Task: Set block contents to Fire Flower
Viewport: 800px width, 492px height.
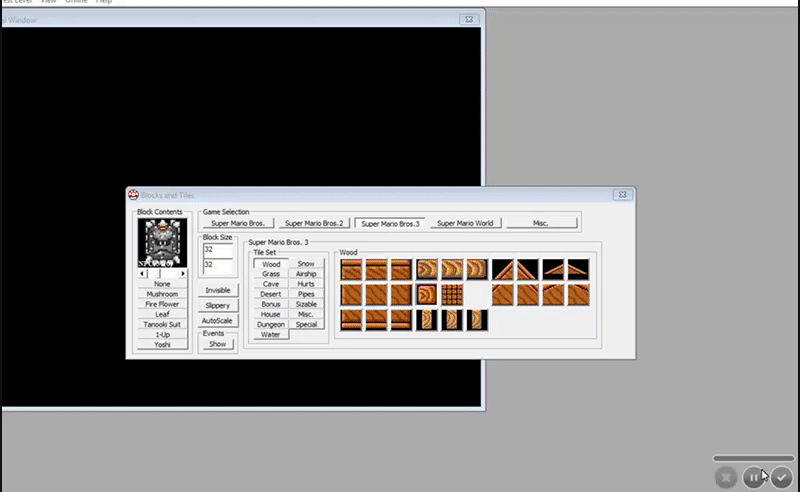Action: coord(162,304)
